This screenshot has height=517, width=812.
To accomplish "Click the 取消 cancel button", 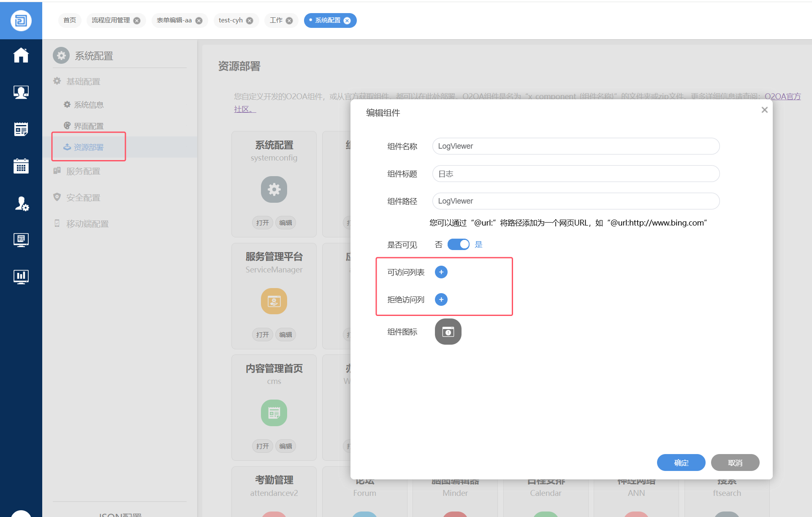I will click(x=735, y=463).
